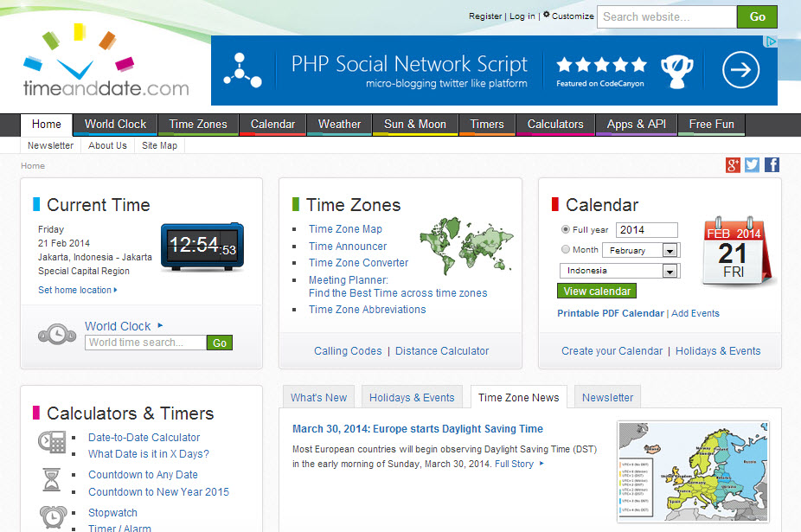Click the Set home location link

pyautogui.click(x=78, y=290)
